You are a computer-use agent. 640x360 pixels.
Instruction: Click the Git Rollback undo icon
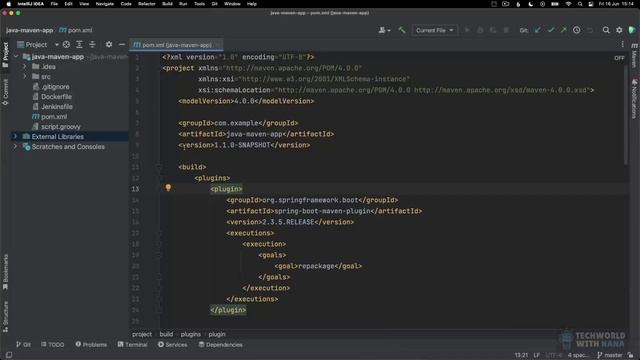pyautogui.click(x=590, y=30)
